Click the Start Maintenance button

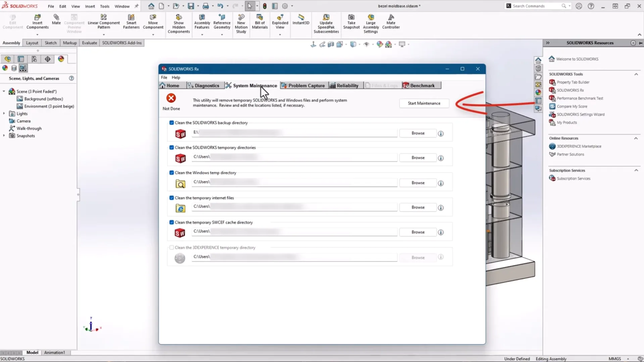pyautogui.click(x=424, y=103)
